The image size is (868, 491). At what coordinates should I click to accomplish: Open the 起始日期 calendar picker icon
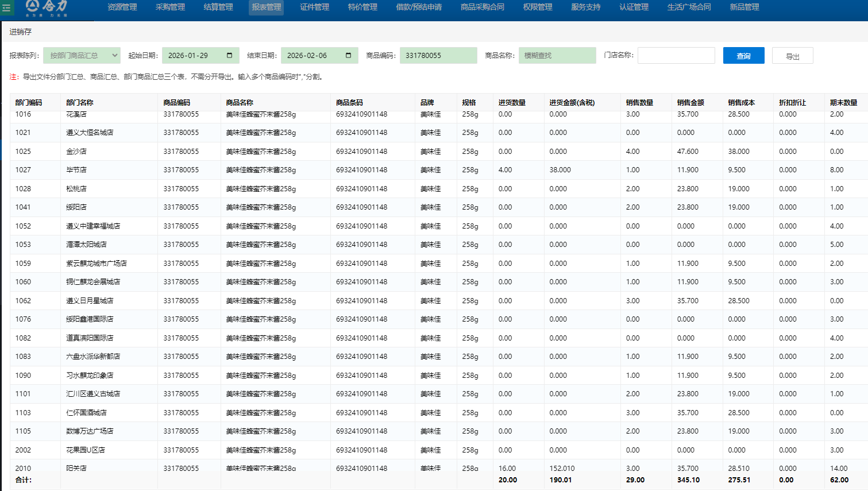(x=229, y=56)
